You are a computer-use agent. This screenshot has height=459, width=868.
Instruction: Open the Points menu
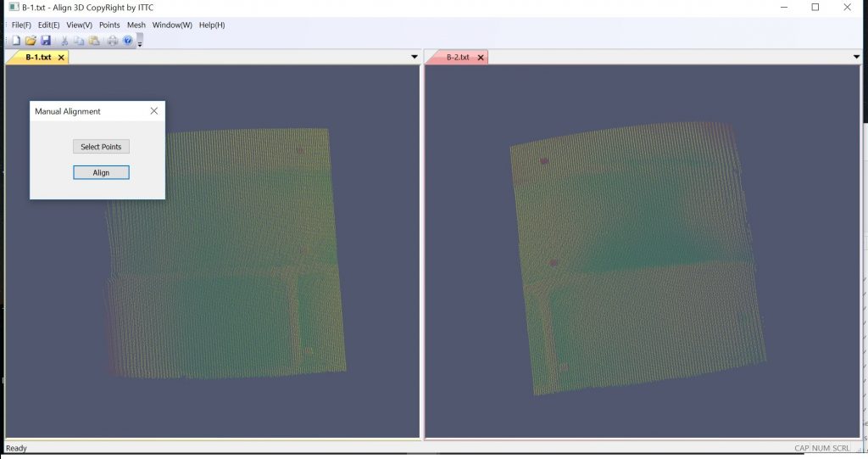tap(109, 25)
